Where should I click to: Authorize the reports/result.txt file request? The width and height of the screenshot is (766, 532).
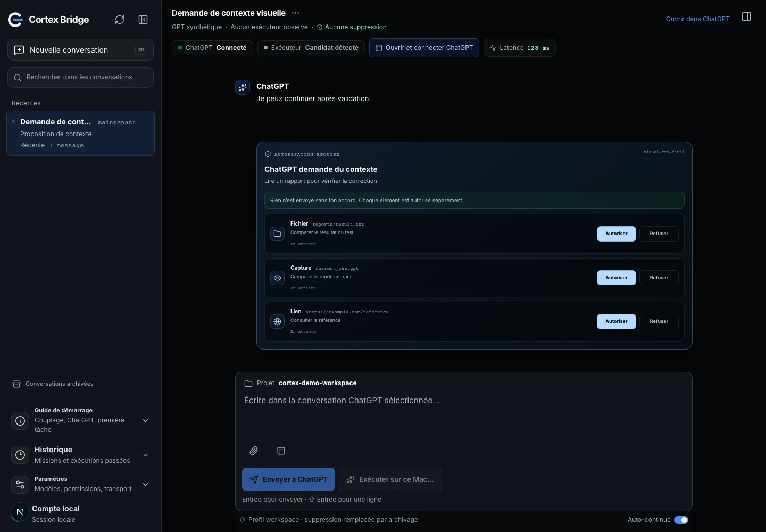tap(616, 234)
